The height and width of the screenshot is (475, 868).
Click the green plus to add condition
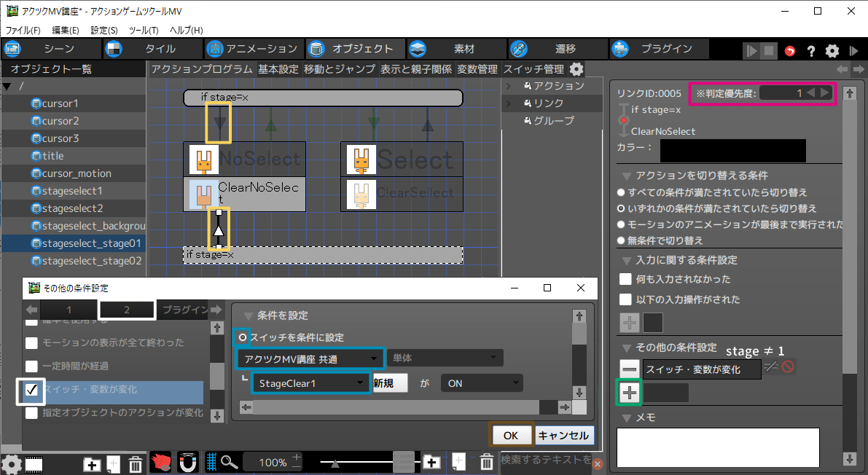(x=630, y=393)
